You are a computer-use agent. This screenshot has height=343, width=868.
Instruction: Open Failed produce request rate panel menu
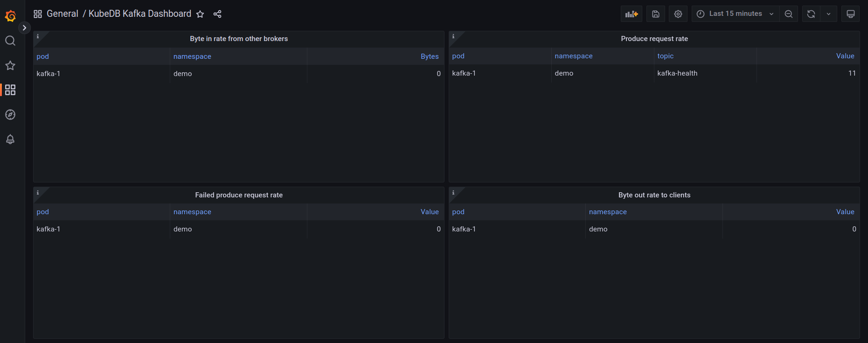239,195
